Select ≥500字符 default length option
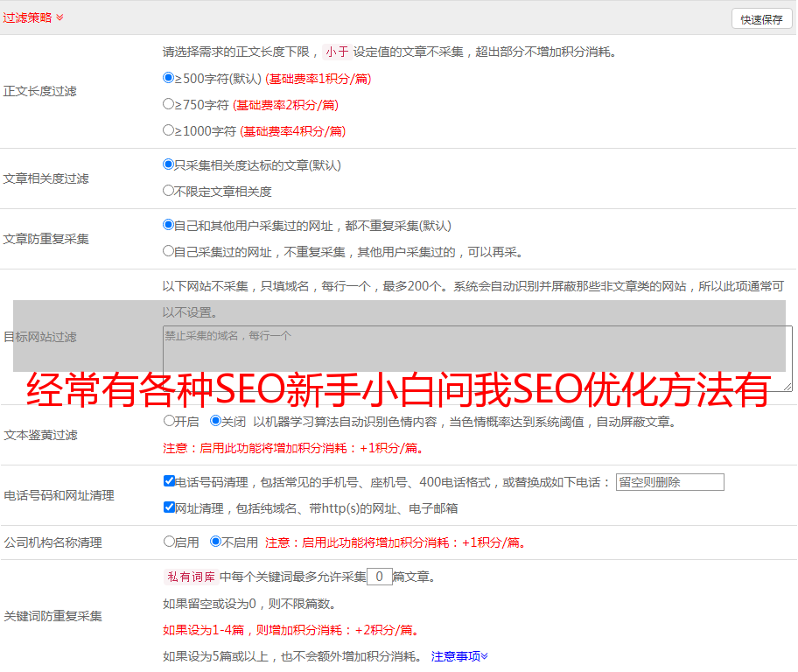Image resolution: width=798 pixels, height=672 pixels. (169, 78)
